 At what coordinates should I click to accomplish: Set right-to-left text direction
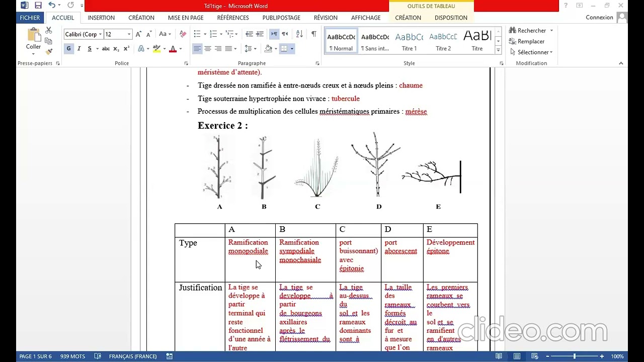coord(285,34)
